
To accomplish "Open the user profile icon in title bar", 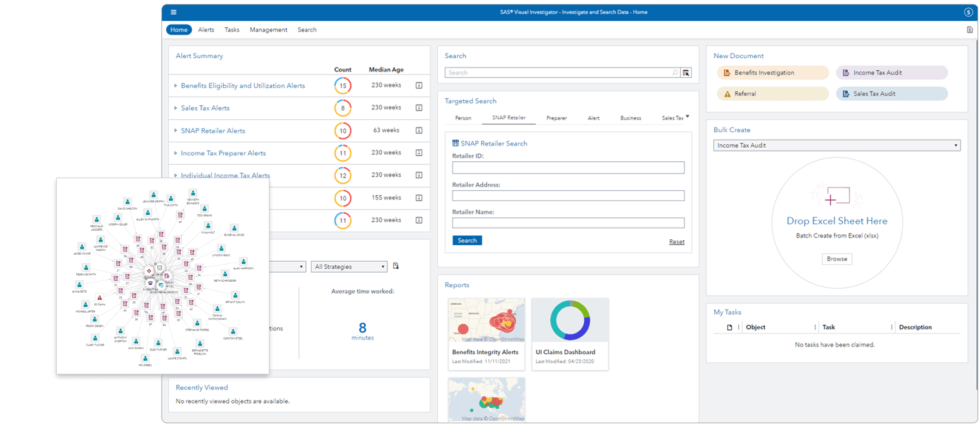I will (968, 12).
